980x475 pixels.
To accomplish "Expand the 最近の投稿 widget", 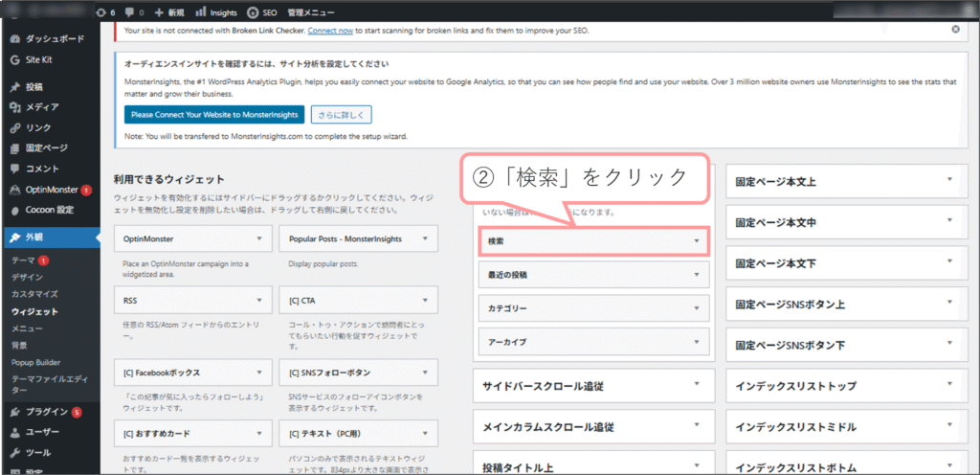I will [x=696, y=275].
